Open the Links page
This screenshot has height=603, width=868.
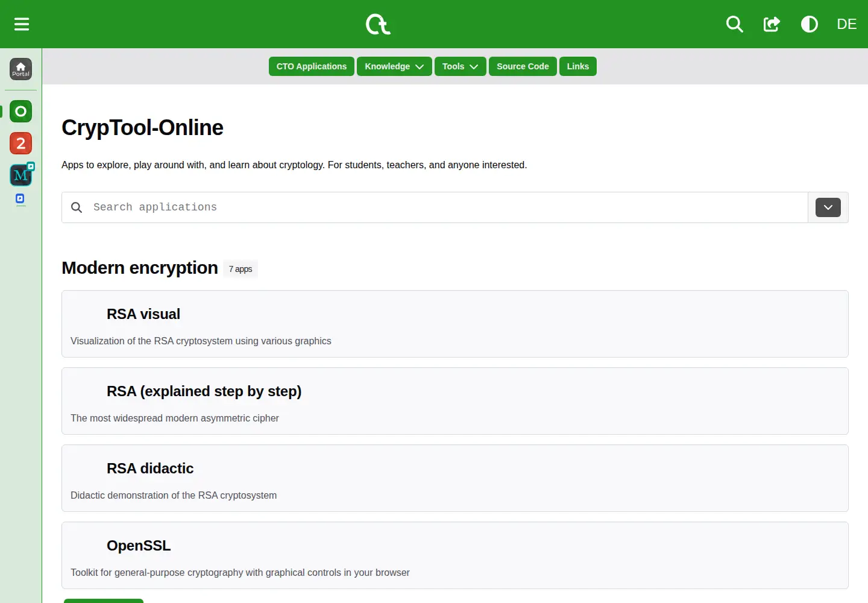[577, 66]
